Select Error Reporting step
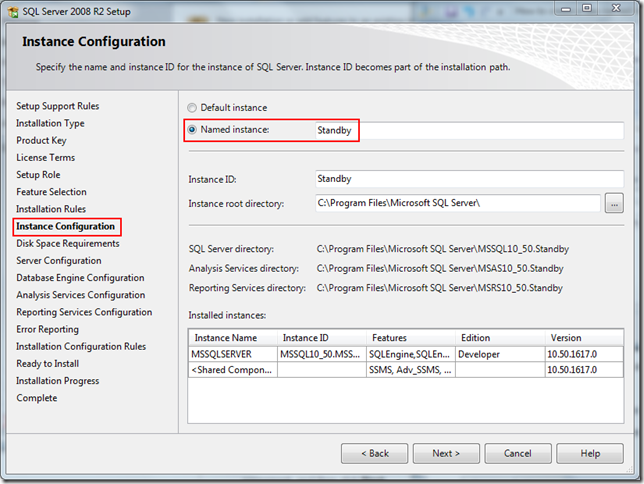This screenshot has width=644, height=484. tap(47, 330)
